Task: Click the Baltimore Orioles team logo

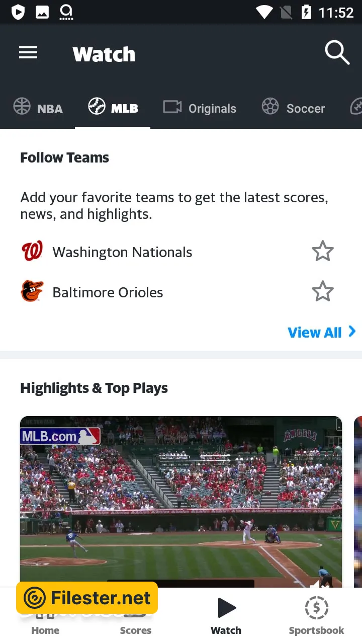Action: tap(32, 291)
